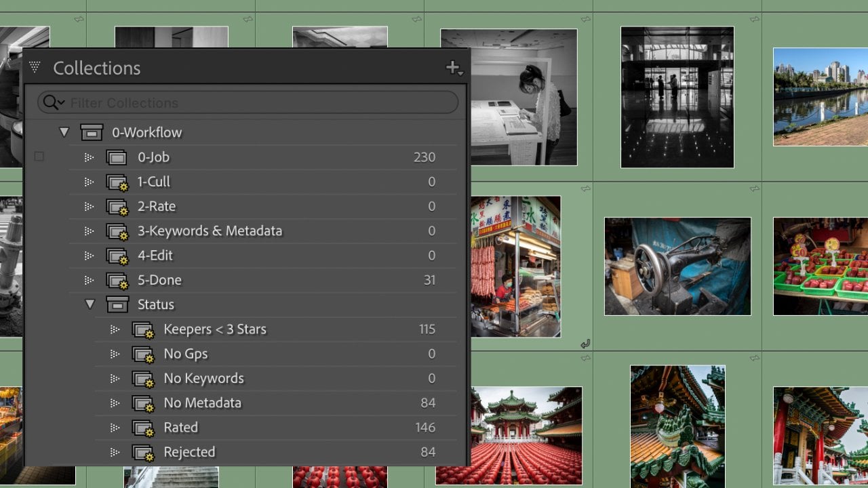868x488 pixels.
Task: Collapse the Status collection set
Action: click(90, 305)
